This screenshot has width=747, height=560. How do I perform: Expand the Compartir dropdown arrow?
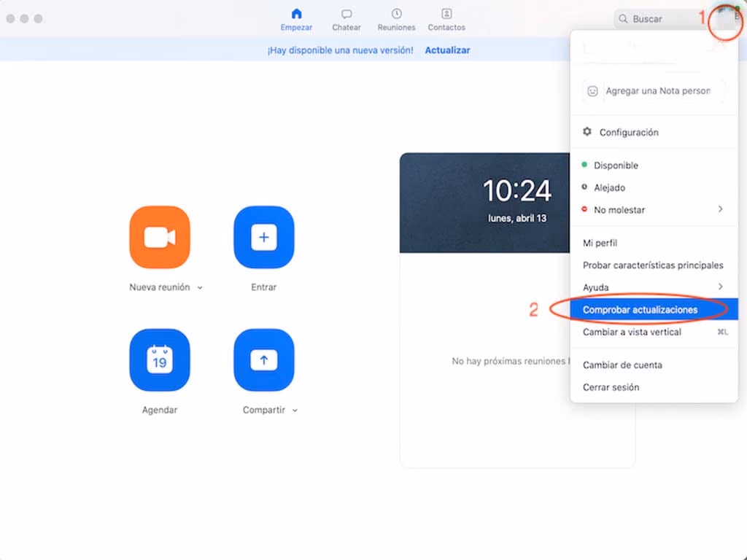(295, 411)
